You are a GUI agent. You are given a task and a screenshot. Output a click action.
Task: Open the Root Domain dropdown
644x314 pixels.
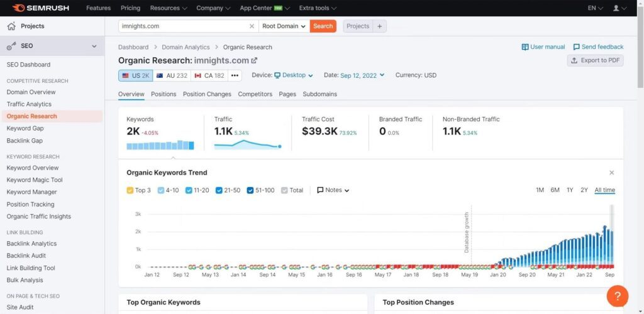284,26
